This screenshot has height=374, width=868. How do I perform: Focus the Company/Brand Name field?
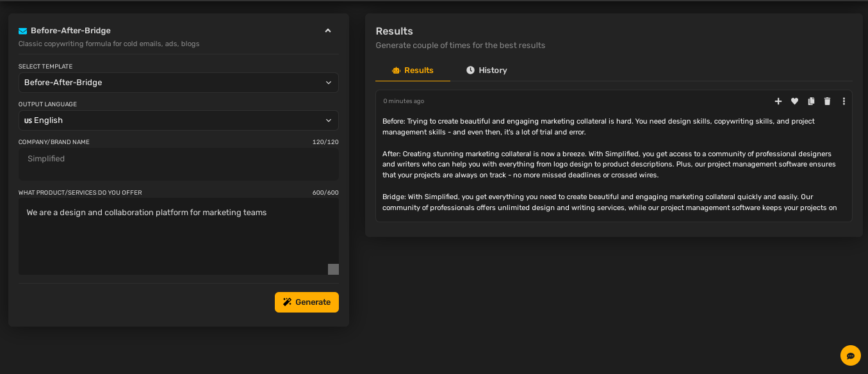click(x=179, y=164)
